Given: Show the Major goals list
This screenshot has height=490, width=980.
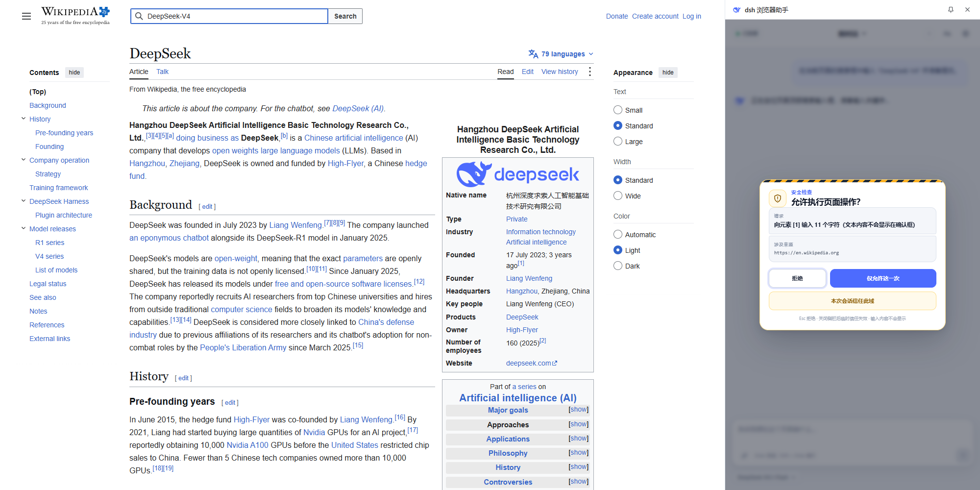Looking at the screenshot, I should (x=579, y=410).
